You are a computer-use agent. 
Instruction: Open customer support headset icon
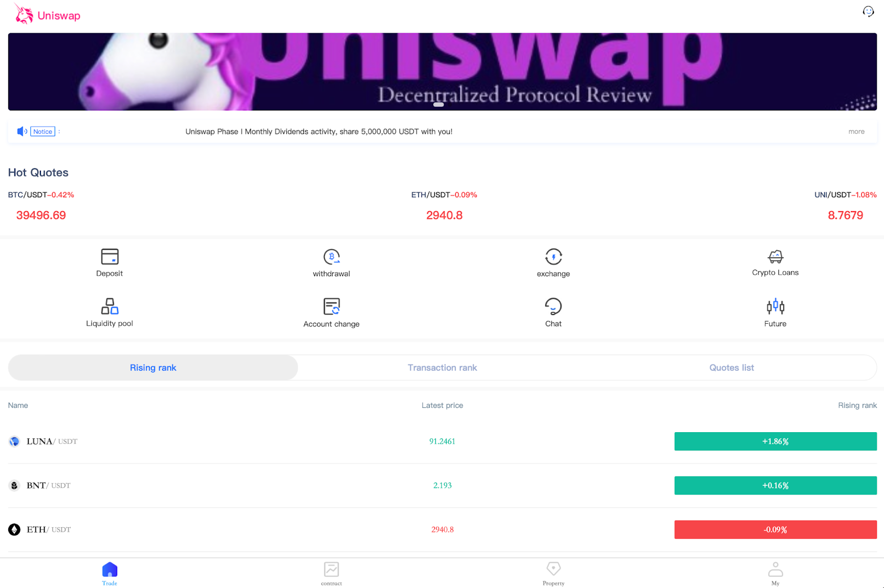[x=869, y=12]
